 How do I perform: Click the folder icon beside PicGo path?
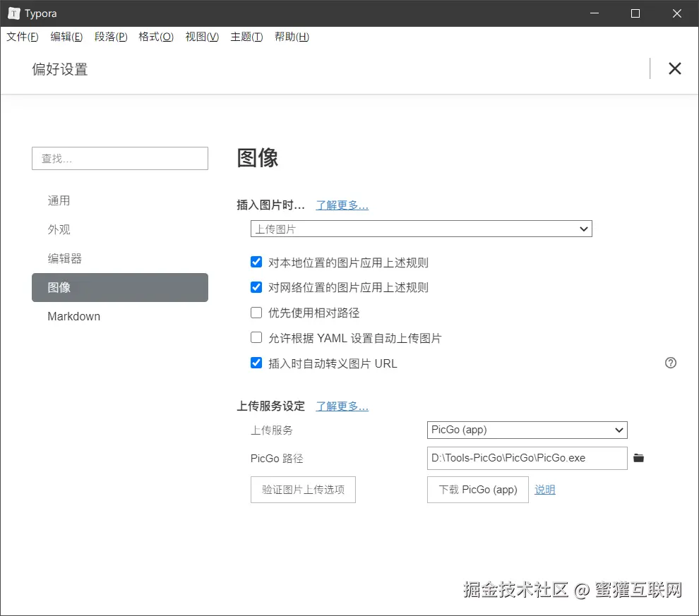click(x=638, y=458)
